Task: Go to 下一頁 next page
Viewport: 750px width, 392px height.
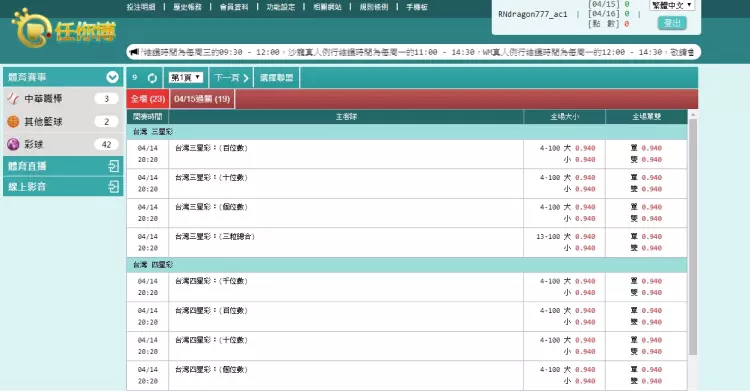Action: click(232, 78)
